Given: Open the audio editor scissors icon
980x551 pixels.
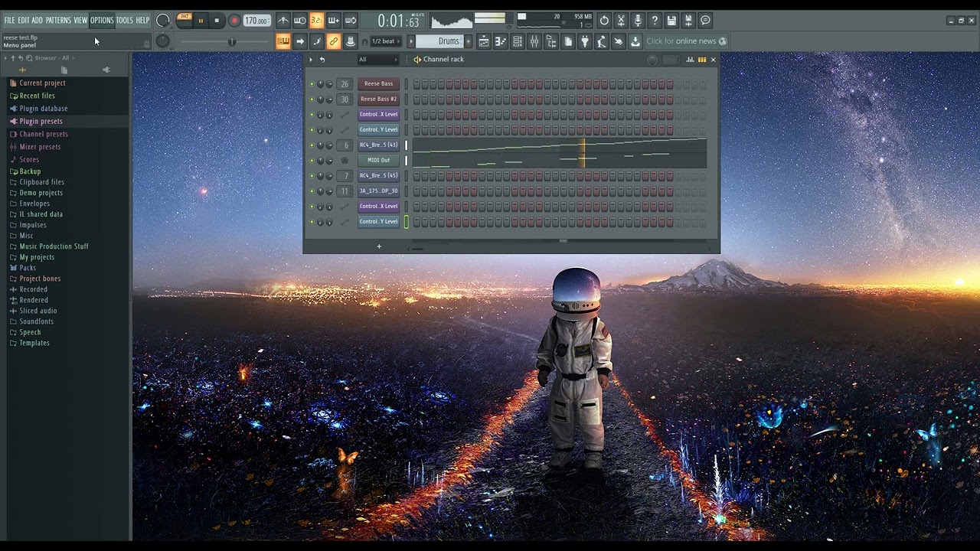Looking at the screenshot, I should pos(621,21).
